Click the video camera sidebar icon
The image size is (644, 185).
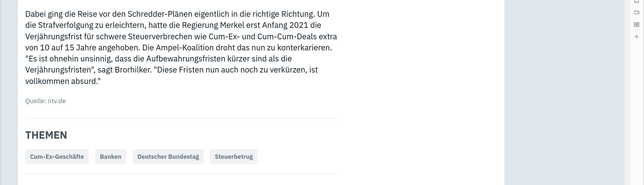tap(636, 12)
